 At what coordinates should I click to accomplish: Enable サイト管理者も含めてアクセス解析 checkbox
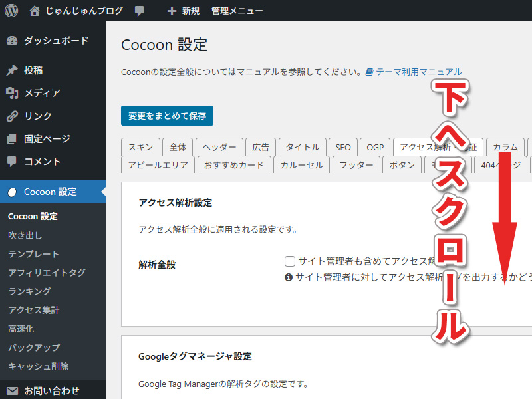[x=290, y=261]
